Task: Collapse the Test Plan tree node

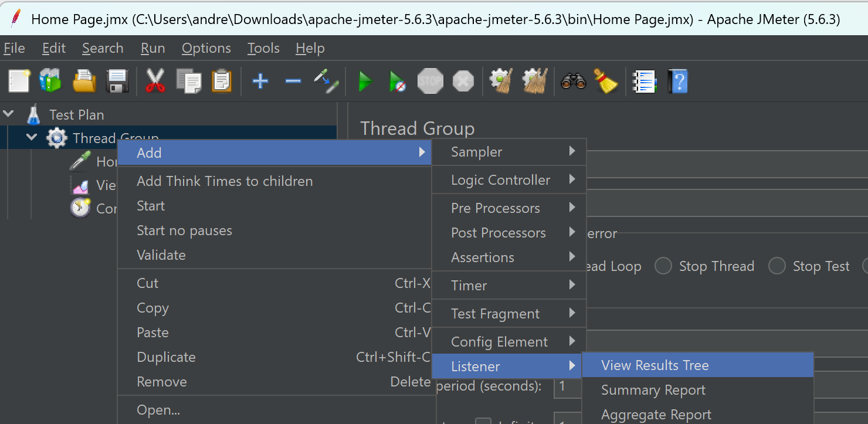Action: 9,113
